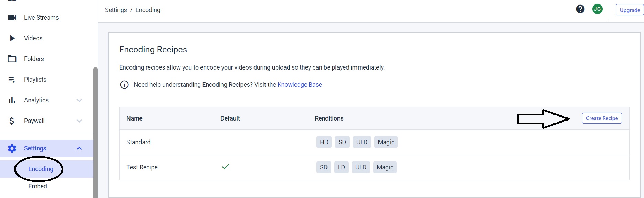Click the ULD rendition tag of Test Recipe
Screen dimensions: 644x198
(x=361, y=167)
